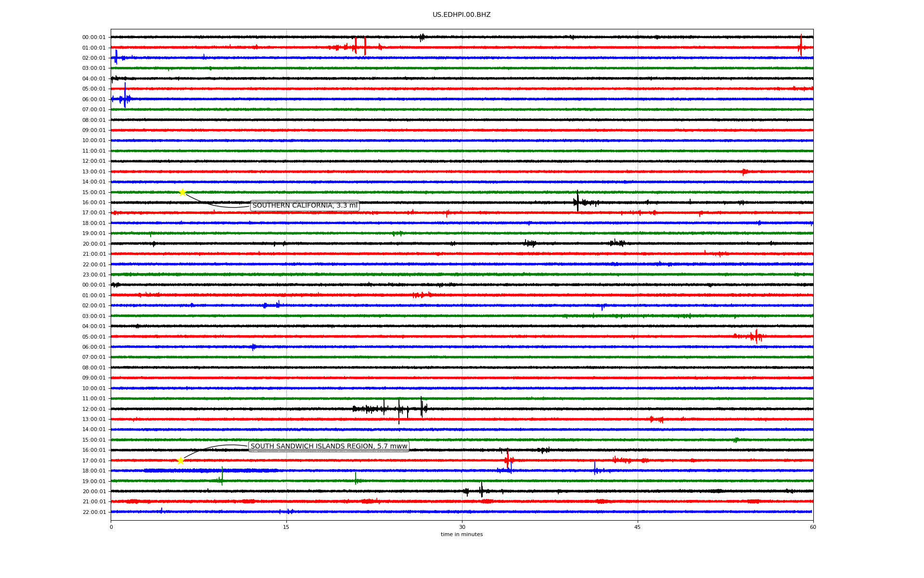Screen dimensions: 924x578
Task: Click the SOUTH SANDWICH ISLANDS REGION annotation
Action: (329, 447)
